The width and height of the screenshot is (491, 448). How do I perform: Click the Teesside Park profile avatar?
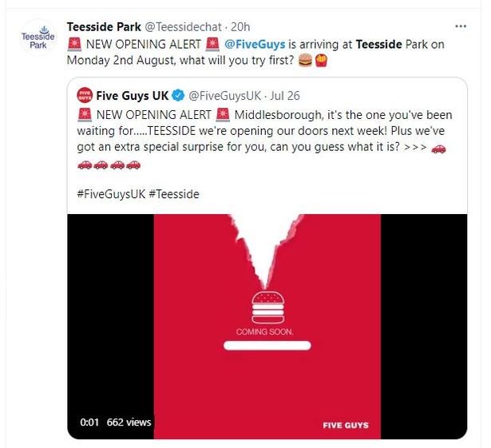[38, 38]
